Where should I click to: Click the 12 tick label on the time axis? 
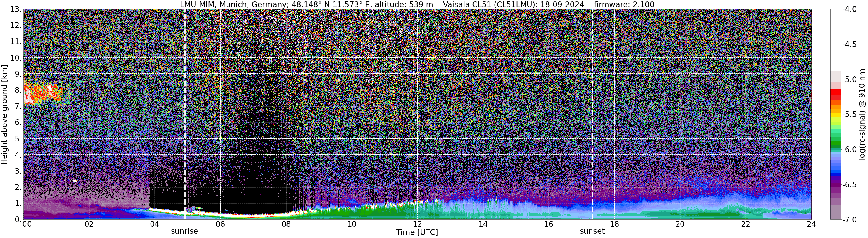pyautogui.click(x=417, y=224)
